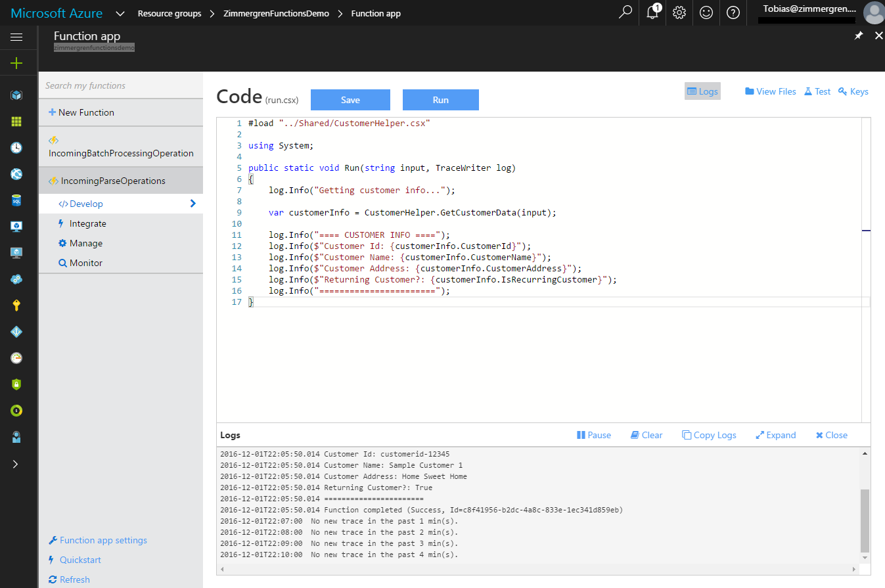The image size is (885, 588).
Task: Open the portal search magnifier
Action: tap(625, 12)
